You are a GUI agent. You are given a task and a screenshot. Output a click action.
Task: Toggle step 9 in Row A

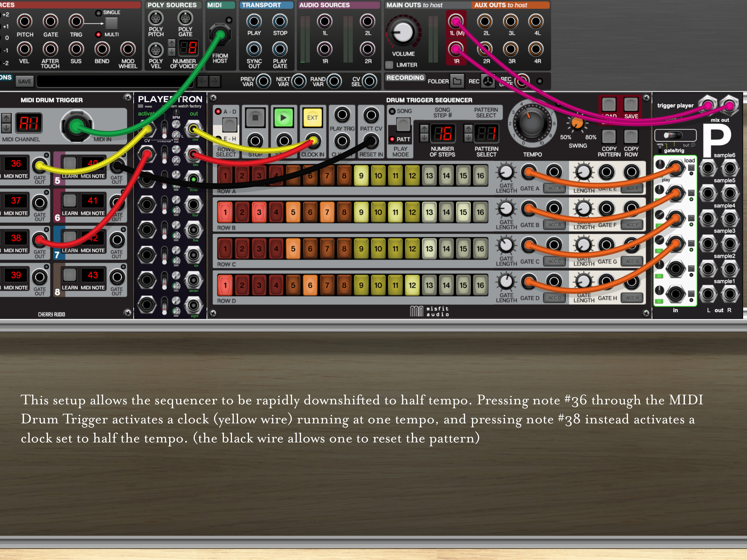pos(361,176)
